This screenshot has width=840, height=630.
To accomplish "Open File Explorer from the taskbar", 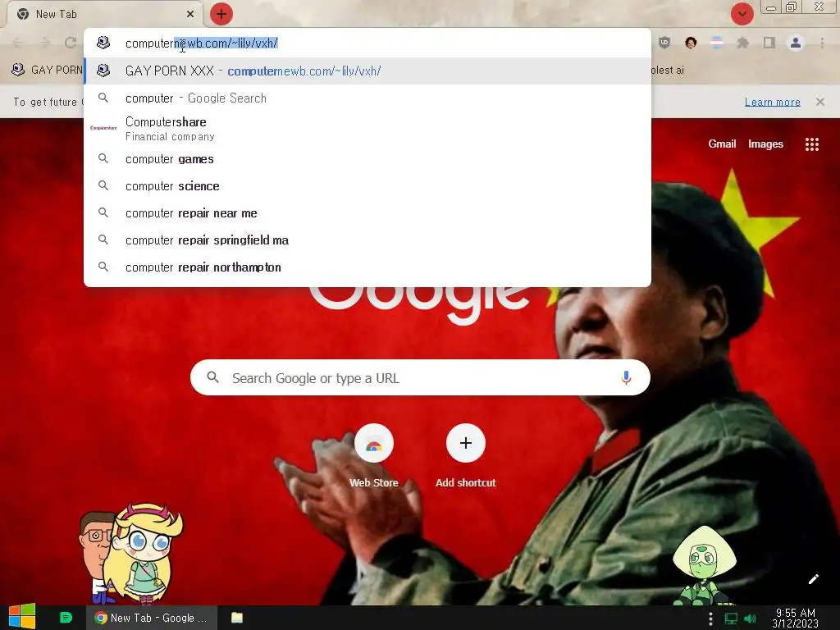I will point(237,618).
